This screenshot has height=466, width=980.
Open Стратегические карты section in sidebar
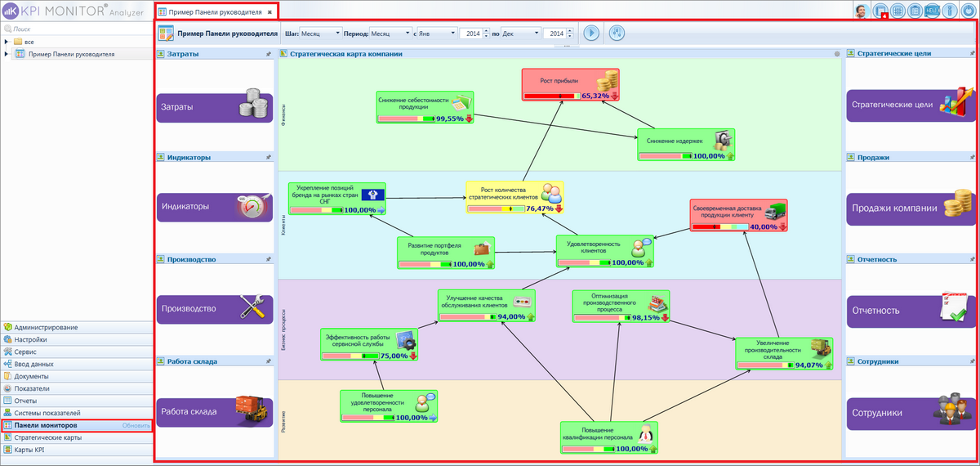[77, 437]
